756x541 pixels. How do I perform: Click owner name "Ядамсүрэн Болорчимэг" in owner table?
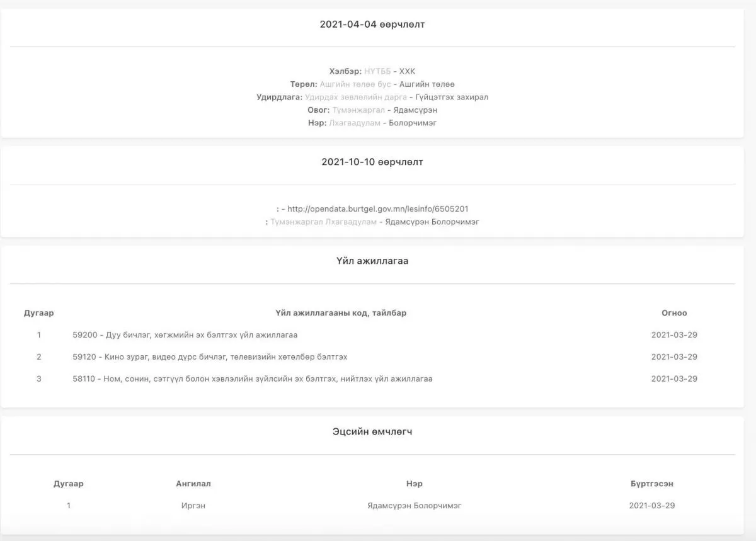[x=415, y=506]
